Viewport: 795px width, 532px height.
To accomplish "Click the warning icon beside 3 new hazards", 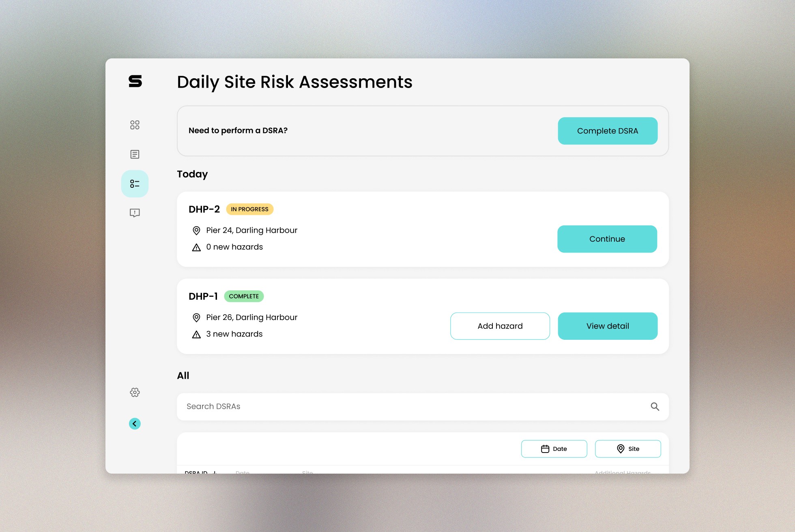I will coord(196,335).
